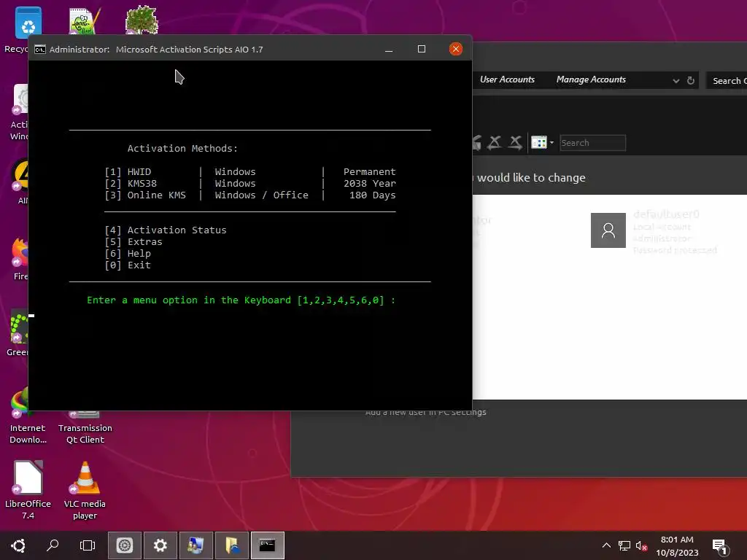Show hidden tray icons chevron

click(x=606, y=545)
